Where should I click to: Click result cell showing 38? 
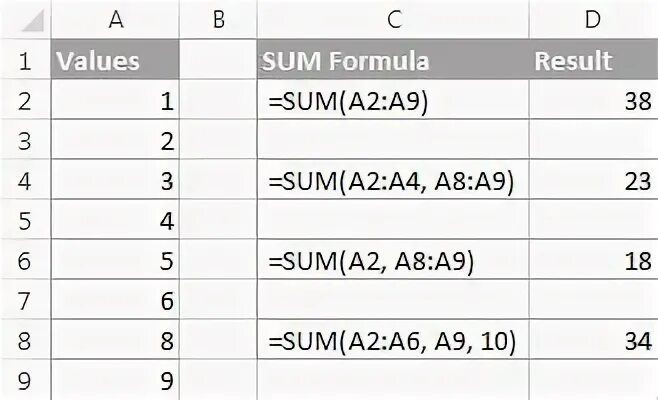click(593, 99)
